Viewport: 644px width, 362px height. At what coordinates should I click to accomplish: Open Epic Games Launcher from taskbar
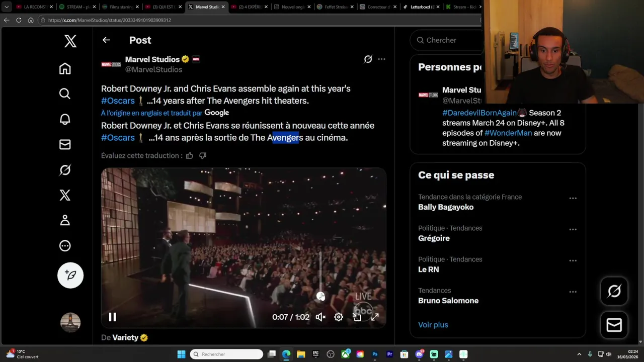[316, 354]
